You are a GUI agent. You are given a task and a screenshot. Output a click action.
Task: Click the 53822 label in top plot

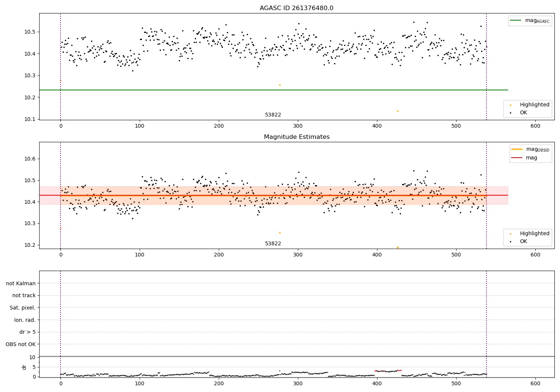pyautogui.click(x=273, y=115)
